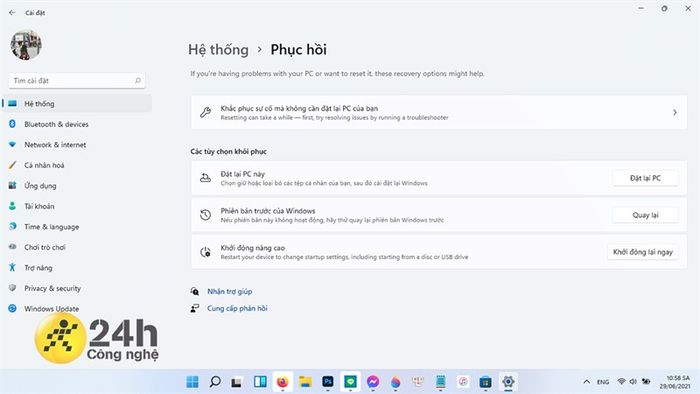700x394 pixels.
Task: Expand the Khắc phục sự cố troubleshooter row
Action: point(439,112)
